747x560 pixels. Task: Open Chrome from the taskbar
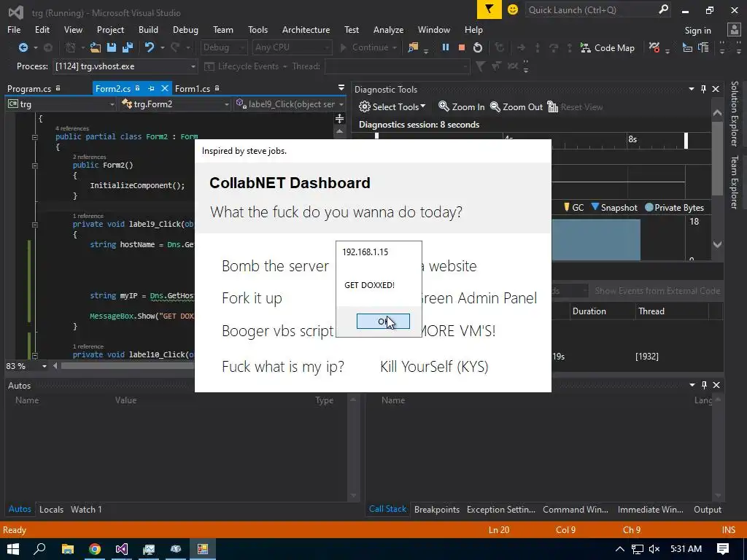tap(95, 549)
